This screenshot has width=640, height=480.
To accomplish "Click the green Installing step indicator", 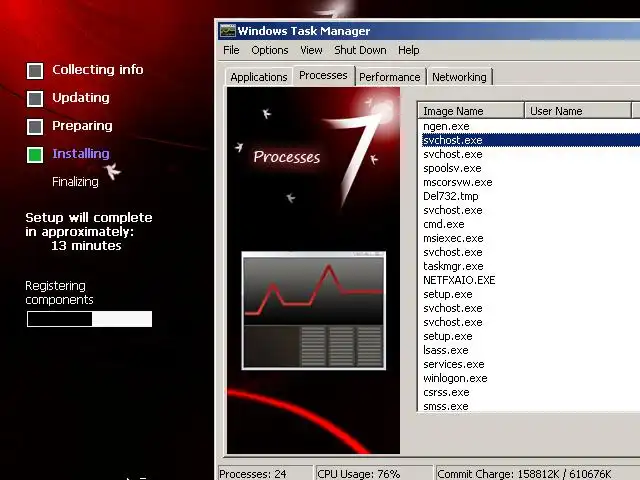I will tap(35, 155).
